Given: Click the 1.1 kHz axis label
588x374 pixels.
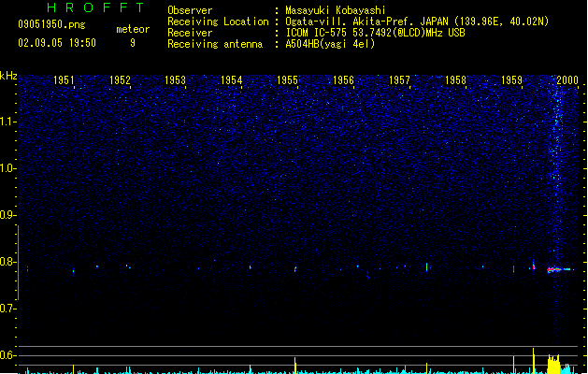Looking at the screenshot, I should (x=7, y=122).
